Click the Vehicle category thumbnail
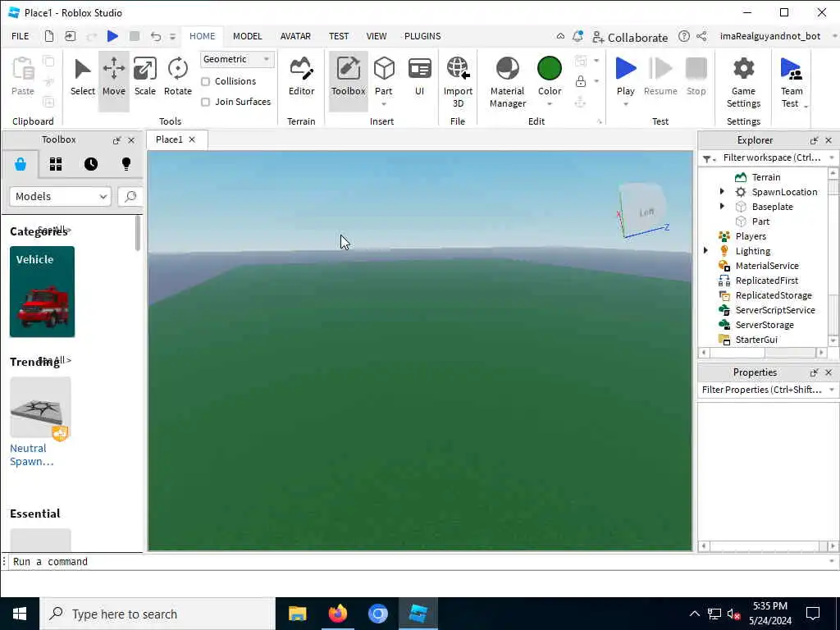The height and width of the screenshot is (630, 840). pyautogui.click(x=42, y=291)
